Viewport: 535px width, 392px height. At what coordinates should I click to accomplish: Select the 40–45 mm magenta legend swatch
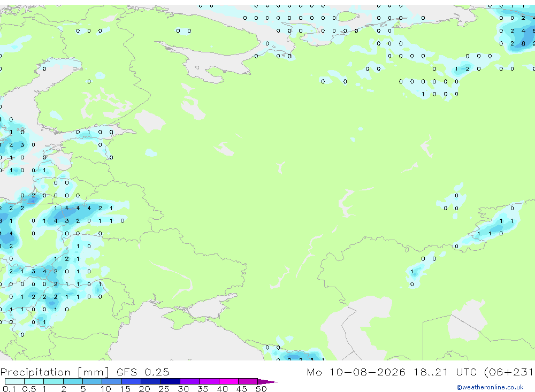point(228,381)
